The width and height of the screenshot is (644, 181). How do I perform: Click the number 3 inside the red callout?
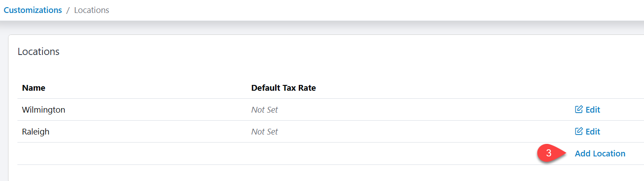tap(548, 153)
